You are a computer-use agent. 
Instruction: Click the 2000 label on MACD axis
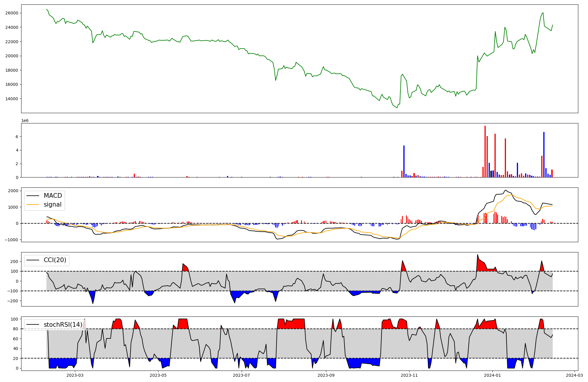(x=13, y=191)
